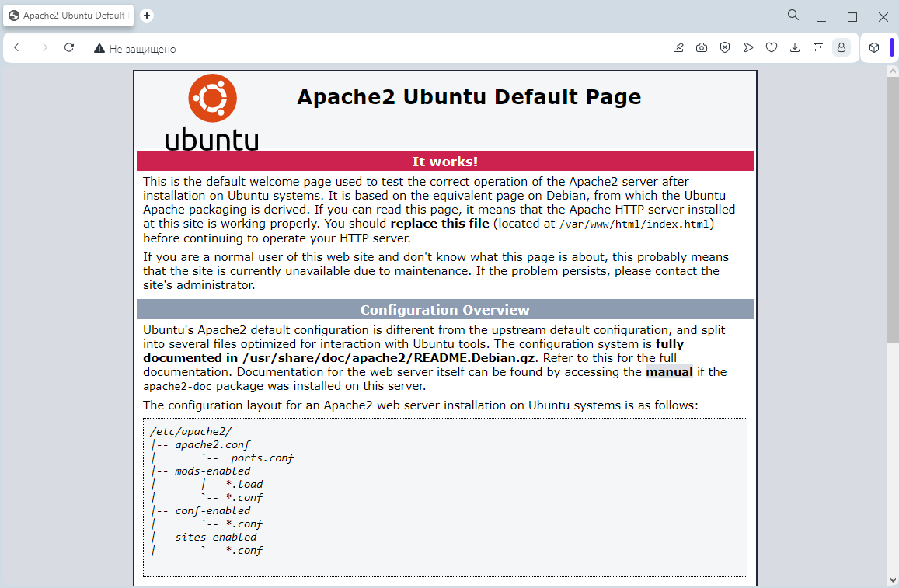The height and width of the screenshot is (588, 899).
Task: Open search with the magnifier icon
Action: pos(793,15)
